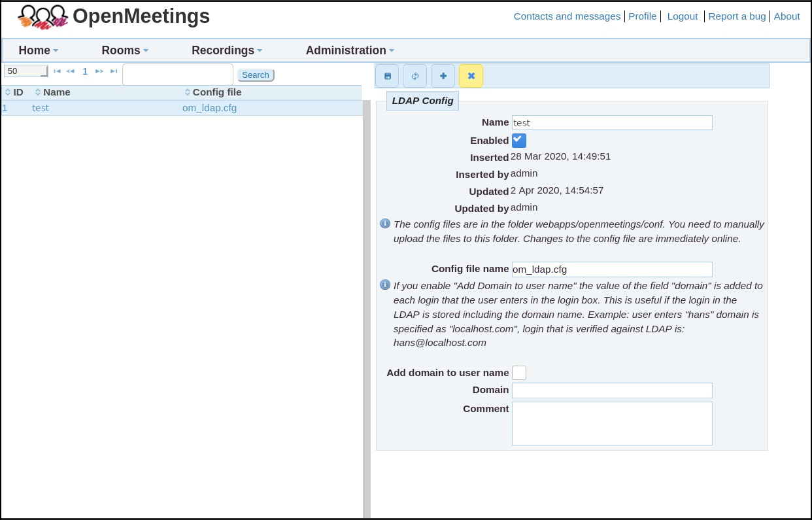
Task: Uncheck the Enabled checkbox
Action: (x=518, y=140)
